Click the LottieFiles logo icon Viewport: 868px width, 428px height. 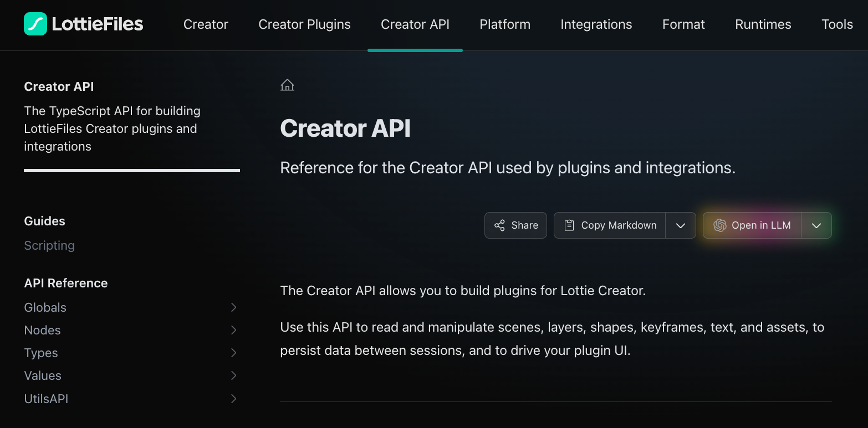(x=35, y=24)
